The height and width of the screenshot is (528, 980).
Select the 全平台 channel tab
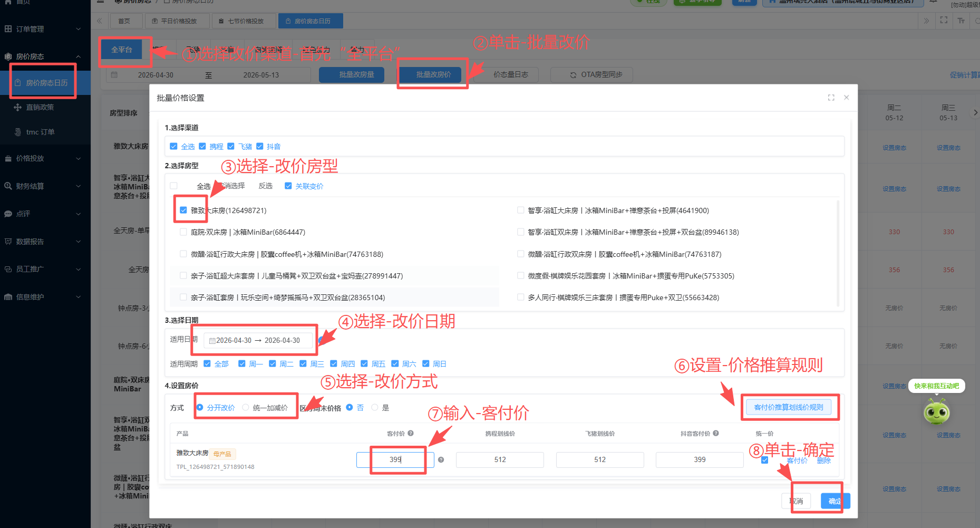[x=122, y=50]
